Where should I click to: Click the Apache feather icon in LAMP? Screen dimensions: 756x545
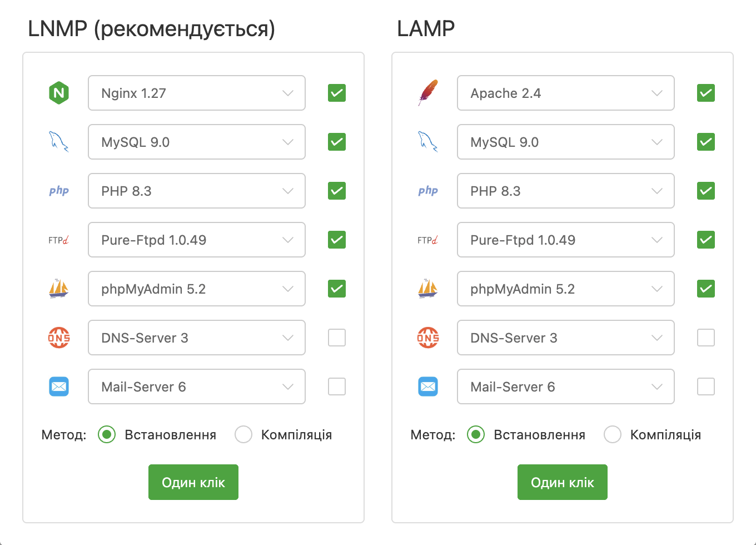428,93
